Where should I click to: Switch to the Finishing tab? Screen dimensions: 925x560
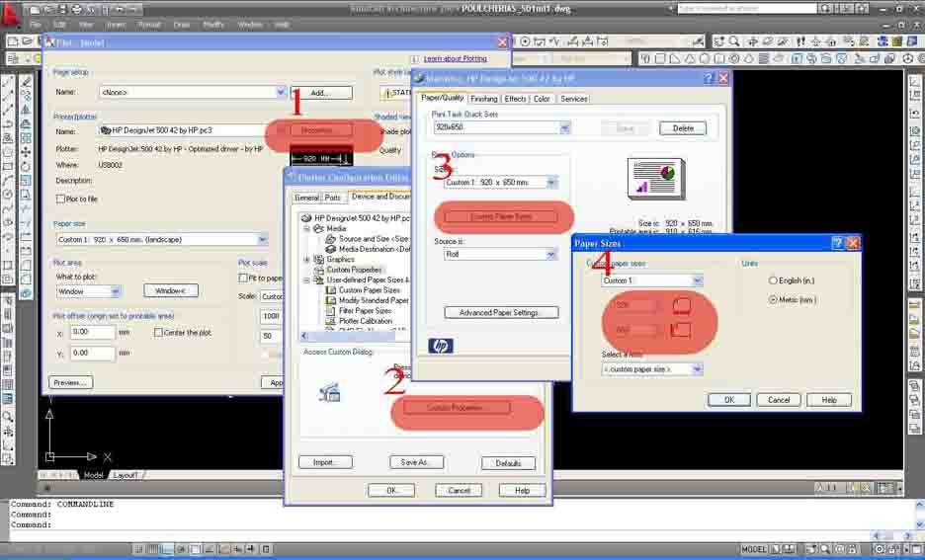click(483, 99)
